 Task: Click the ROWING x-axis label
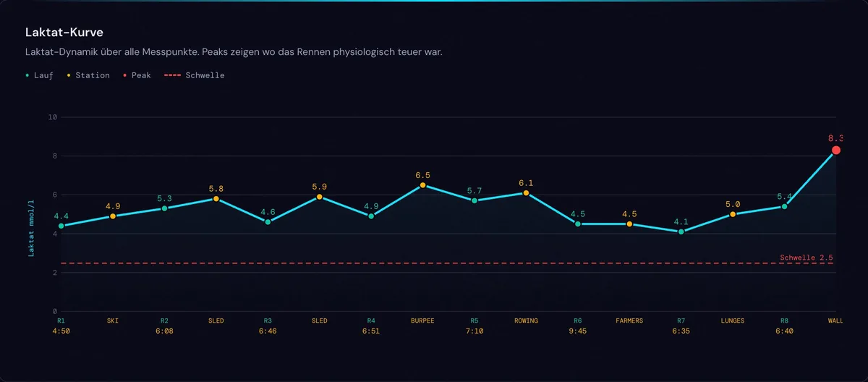pyautogui.click(x=526, y=321)
